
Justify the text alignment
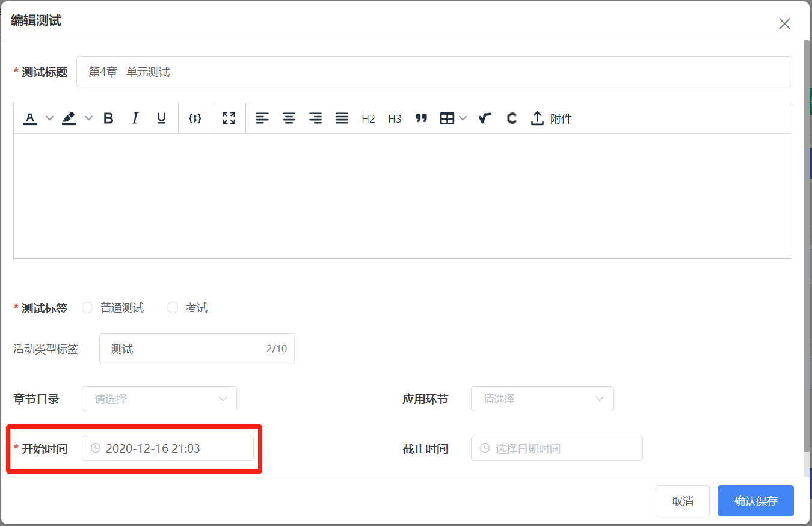342,118
